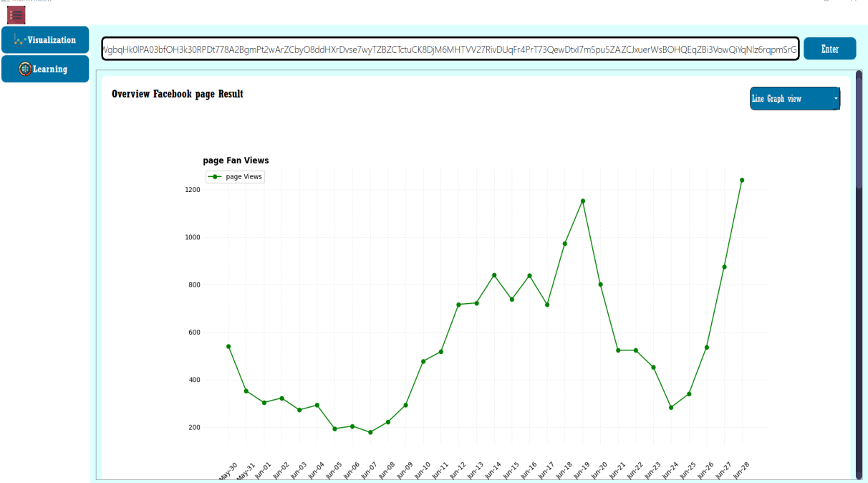Expand the Line Graph view dropdown
Image resolution: width=868 pixels, height=483 pixels.
coord(795,99)
